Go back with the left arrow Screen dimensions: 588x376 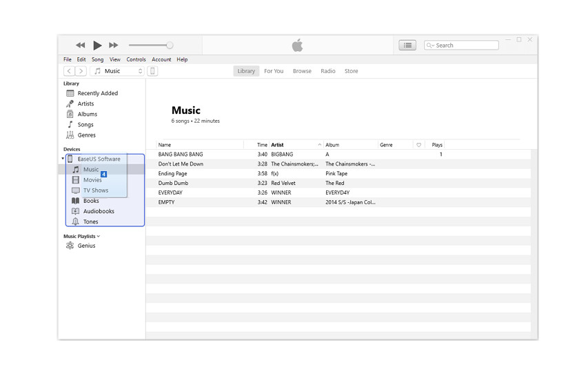pos(69,71)
